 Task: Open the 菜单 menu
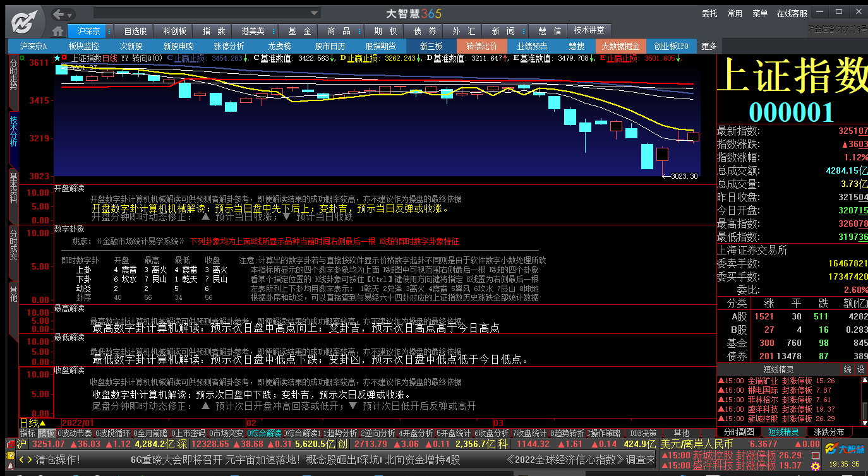760,13
